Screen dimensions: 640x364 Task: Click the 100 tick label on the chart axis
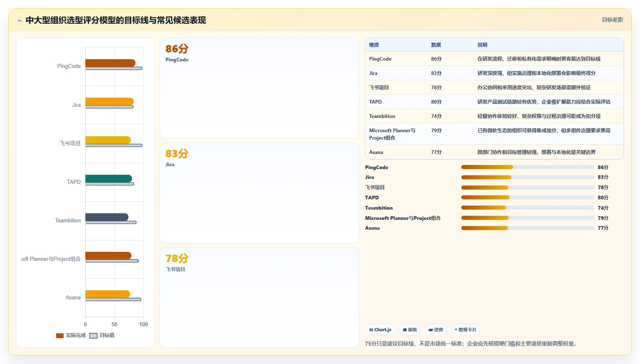coord(143,324)
